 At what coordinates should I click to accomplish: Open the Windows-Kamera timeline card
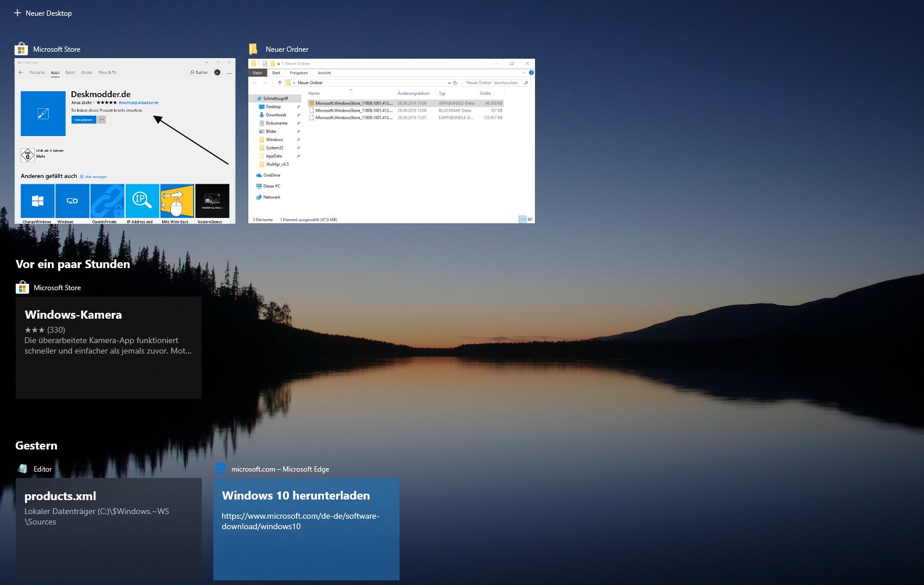[x=109, y=348]
